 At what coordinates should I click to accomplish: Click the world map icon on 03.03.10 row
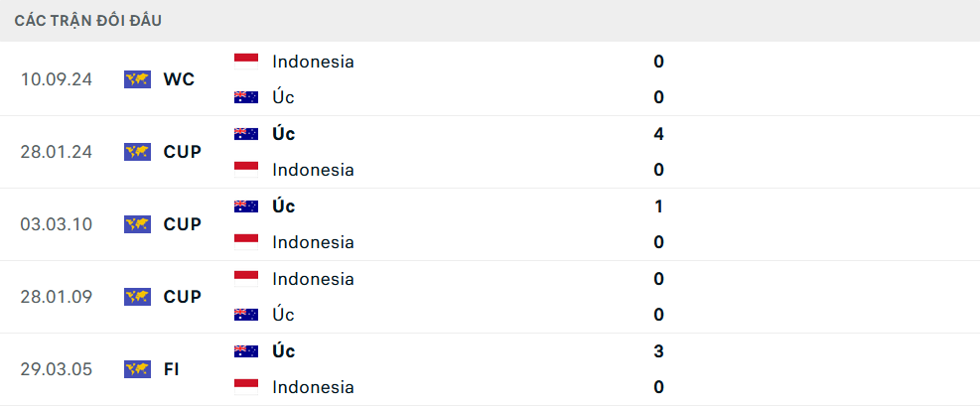coord(137,224)
